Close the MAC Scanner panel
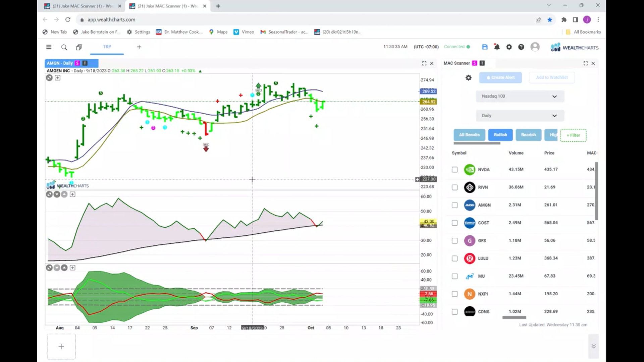Viewport: 644px width, 362px height. pyautogui.click(x=593, y=63)
